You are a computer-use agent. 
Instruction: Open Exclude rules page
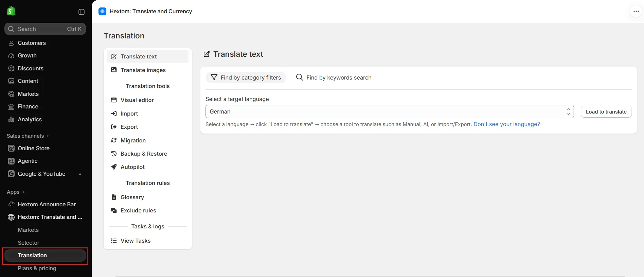(x=148, y=210)
